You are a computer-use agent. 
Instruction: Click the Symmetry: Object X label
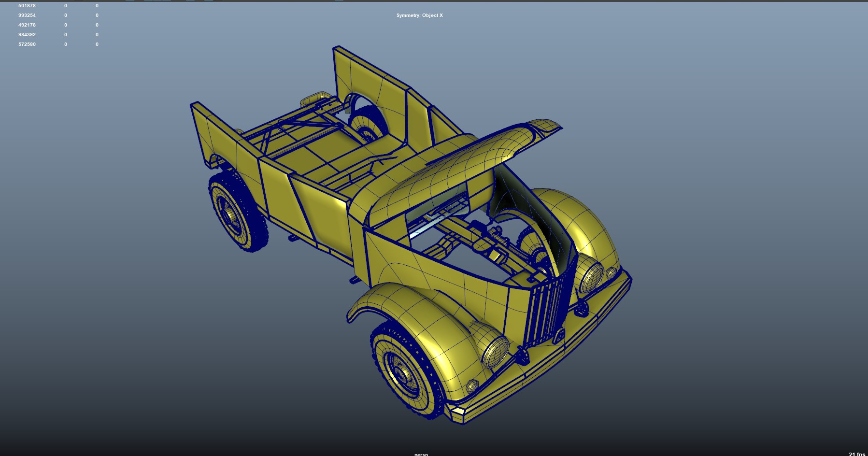tap(419, 15)
